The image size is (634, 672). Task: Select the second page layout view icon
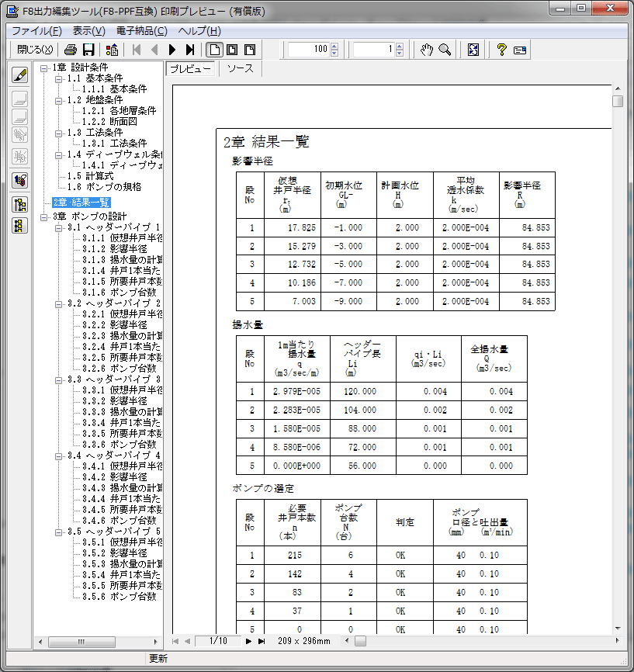click(232, 50)
